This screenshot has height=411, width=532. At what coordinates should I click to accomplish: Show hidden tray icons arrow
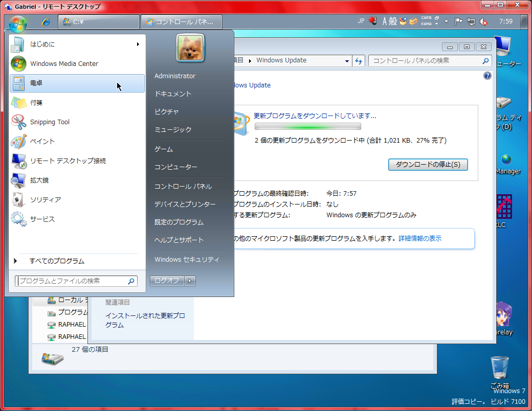[446, 21]
